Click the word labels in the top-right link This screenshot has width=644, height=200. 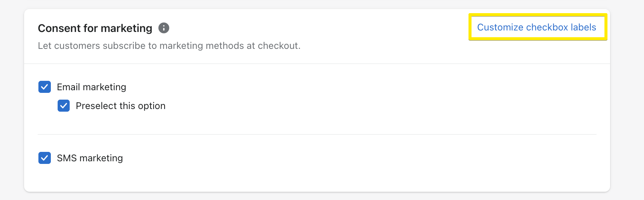pyautogui.click(x=583, y=27)
